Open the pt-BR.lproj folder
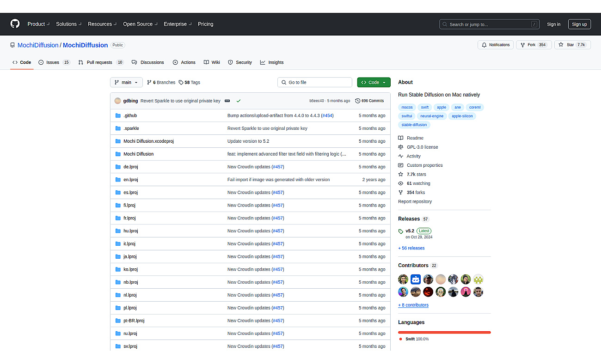Image resolution: width=601 pixels, height=364 pixels. (134, 321)
